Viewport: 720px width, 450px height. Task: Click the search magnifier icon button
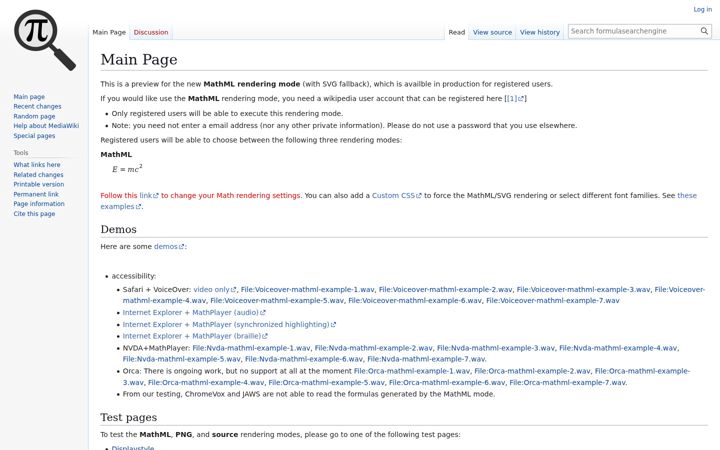click(x=704, y=31)
